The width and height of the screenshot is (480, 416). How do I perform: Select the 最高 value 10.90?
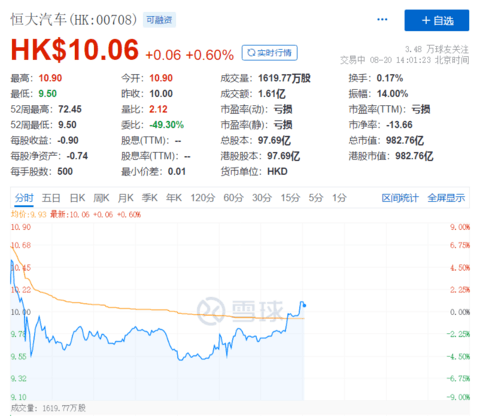point(50,78)
